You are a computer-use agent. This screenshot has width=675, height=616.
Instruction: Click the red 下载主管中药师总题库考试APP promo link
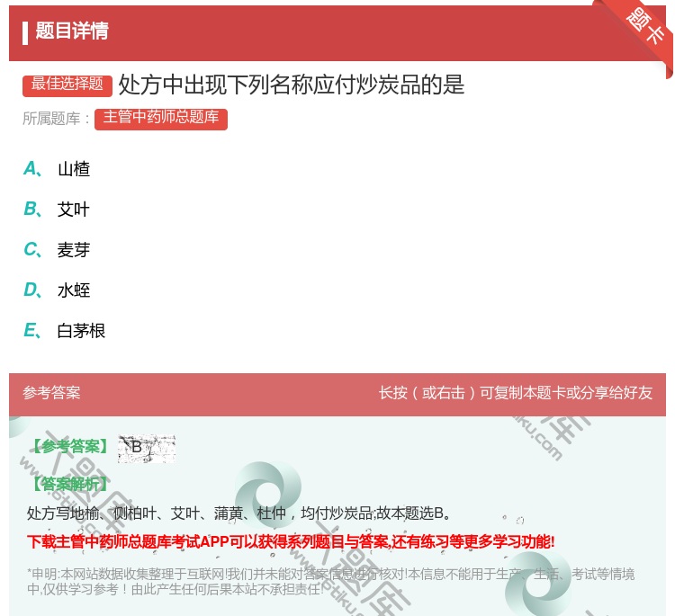coord(291,541)
